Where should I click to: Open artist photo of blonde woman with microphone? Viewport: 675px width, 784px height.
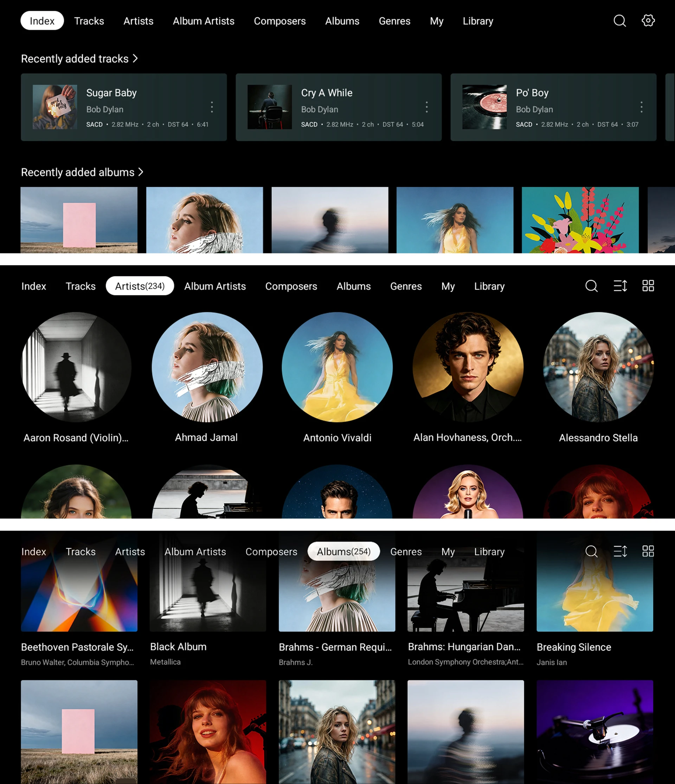468,491
